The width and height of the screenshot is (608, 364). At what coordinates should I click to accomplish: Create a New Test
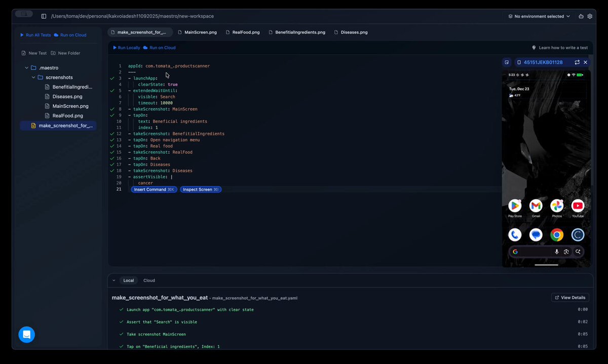tap(34, 53)
